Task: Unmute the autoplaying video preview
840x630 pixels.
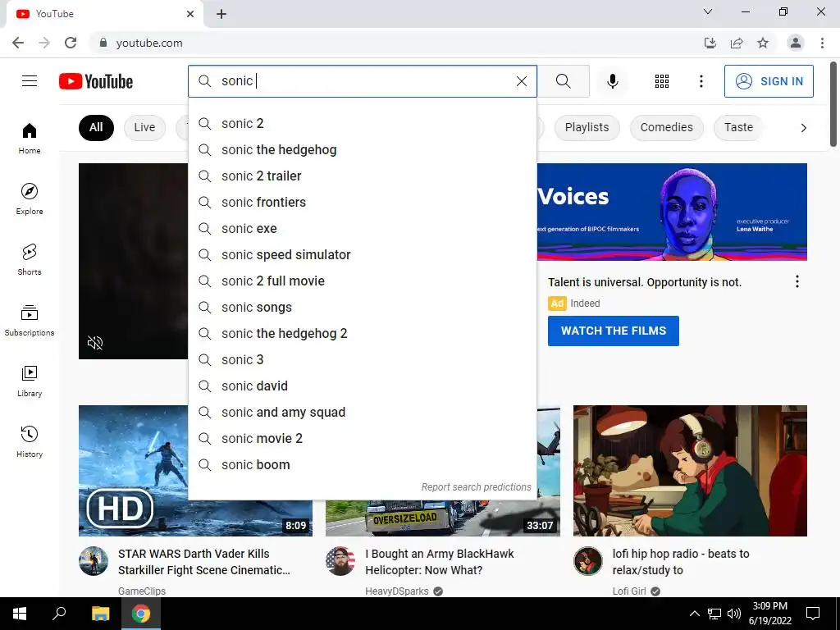Action: [x=95, y=343]
